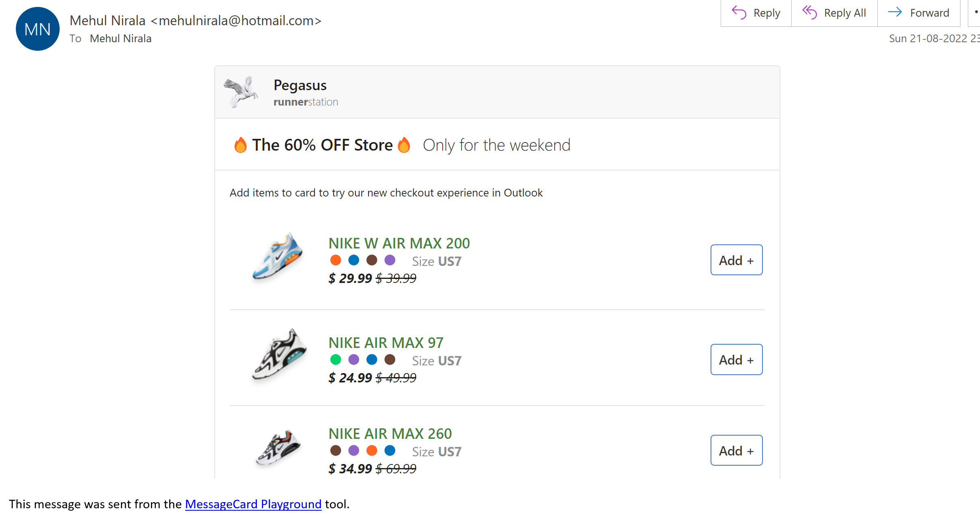Select brown color for Air Max 260

(x=336, y=451)
